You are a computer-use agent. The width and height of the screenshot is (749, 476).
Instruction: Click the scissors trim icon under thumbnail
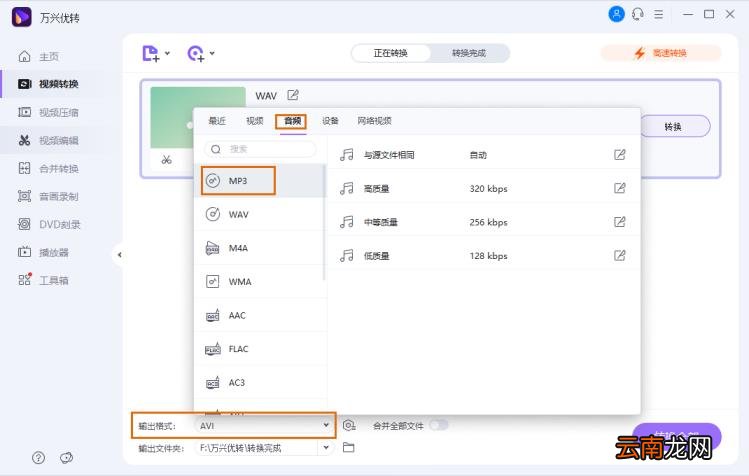tap(166, 160)
